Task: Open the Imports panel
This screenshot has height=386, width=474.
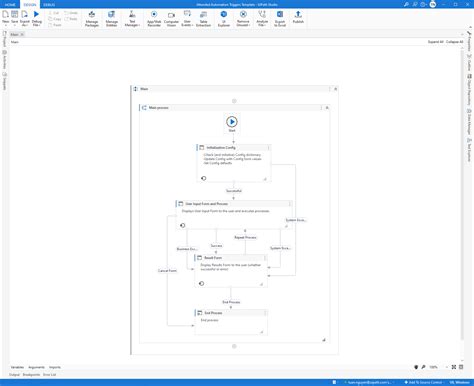Action: (x=55, y=367)
